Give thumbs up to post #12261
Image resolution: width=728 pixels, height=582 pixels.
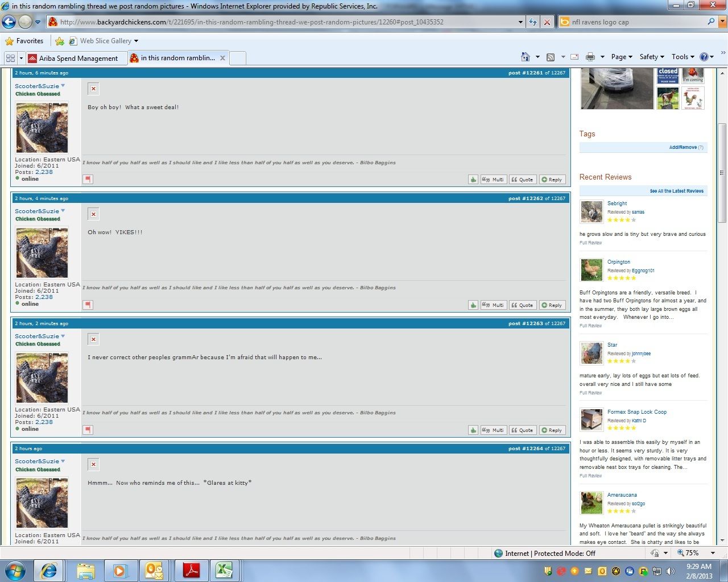[x=473, y=180]
